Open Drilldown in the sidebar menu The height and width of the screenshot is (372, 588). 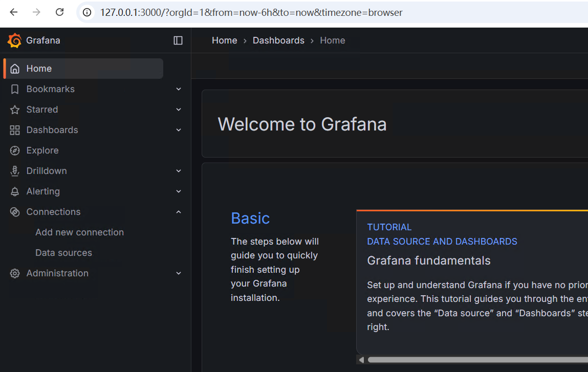tap(47, 171)
